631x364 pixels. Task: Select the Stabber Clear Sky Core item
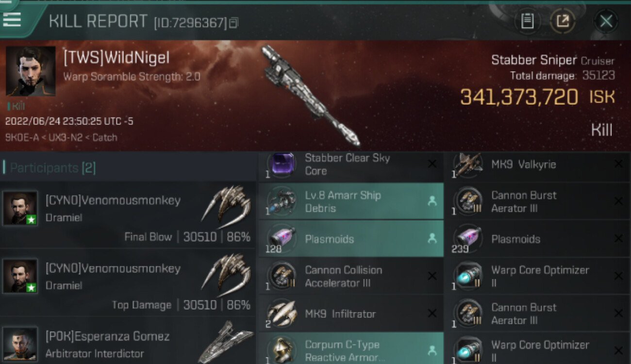350,165
